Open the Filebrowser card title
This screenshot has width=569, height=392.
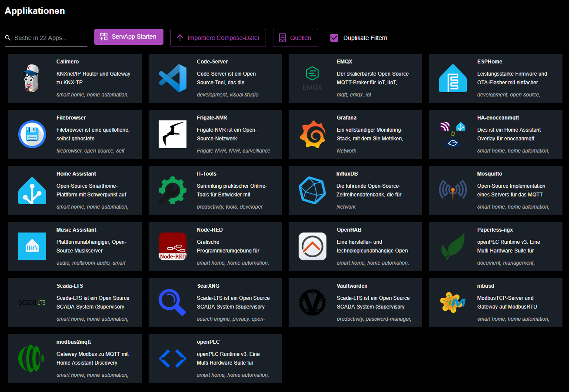[71, 118]
